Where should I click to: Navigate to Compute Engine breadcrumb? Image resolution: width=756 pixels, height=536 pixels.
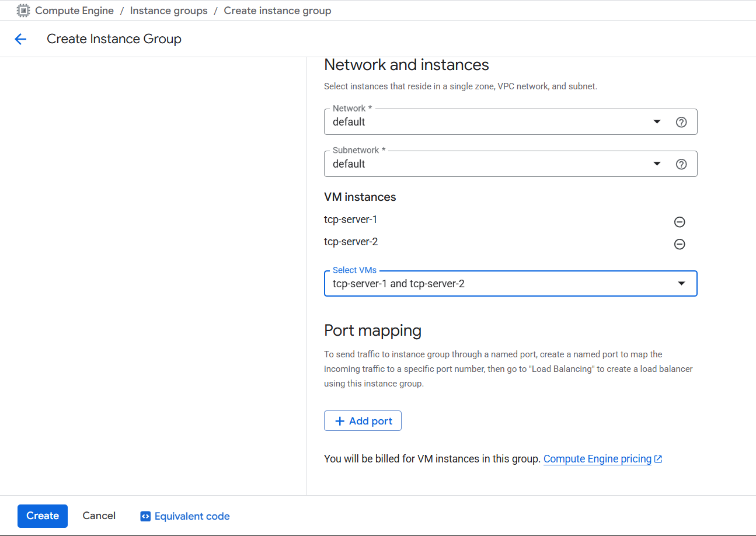click(x=74, y=11)
